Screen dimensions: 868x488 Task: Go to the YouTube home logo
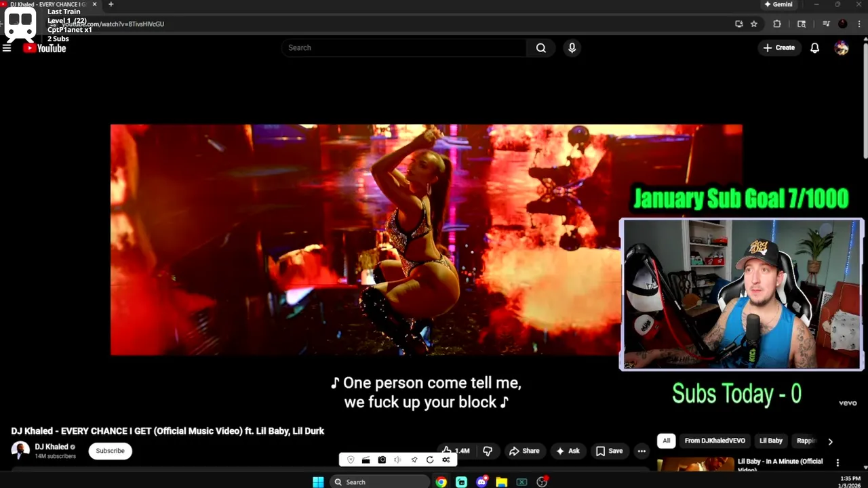[45, 48]
